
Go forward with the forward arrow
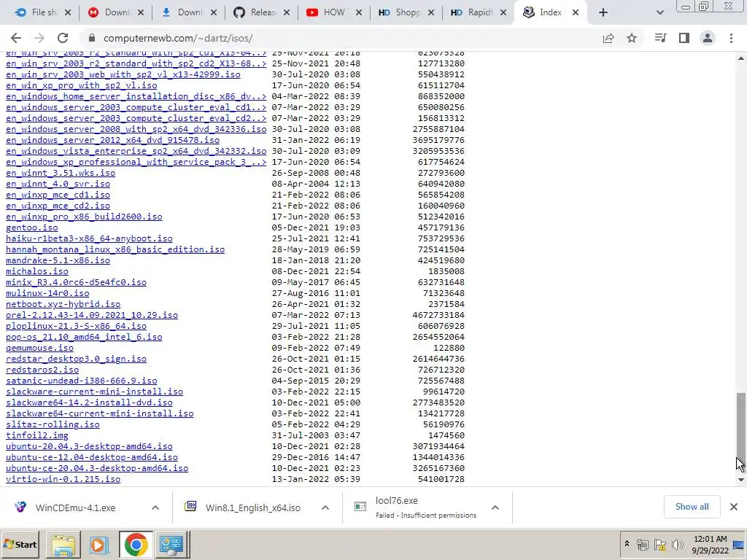click(x=39, y=38)
